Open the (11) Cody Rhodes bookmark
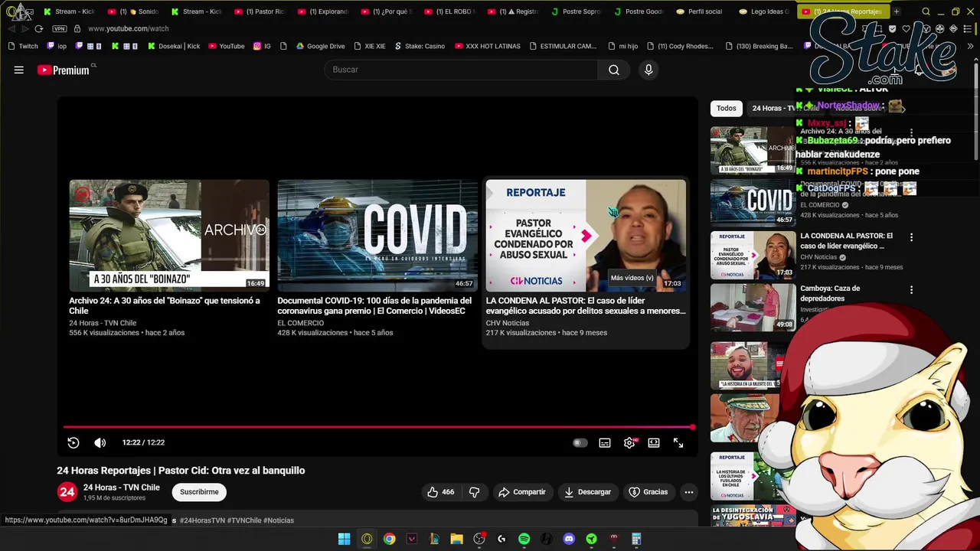Screen dimensions: 980x551 pos(679,46)
